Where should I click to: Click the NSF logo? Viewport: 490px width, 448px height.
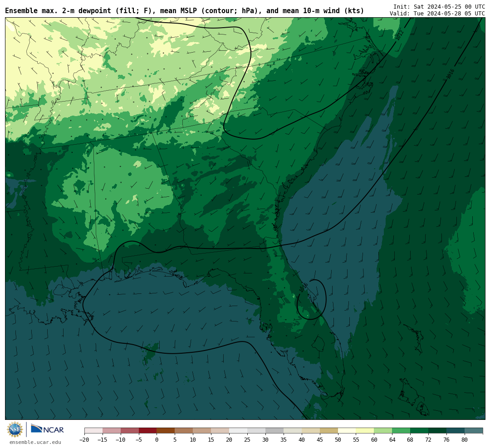[x=15, y=429]
